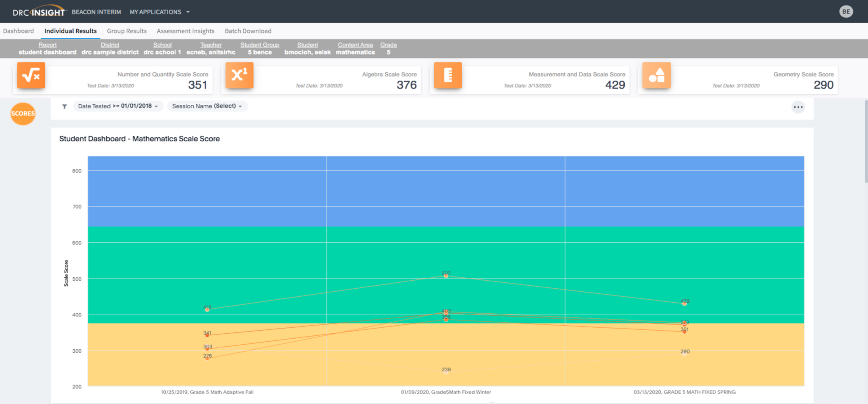The height and width of the screenshot is (404, 868).
Task: Click the DRC INSIGHT logo
Action: click(x=39, y=12)
